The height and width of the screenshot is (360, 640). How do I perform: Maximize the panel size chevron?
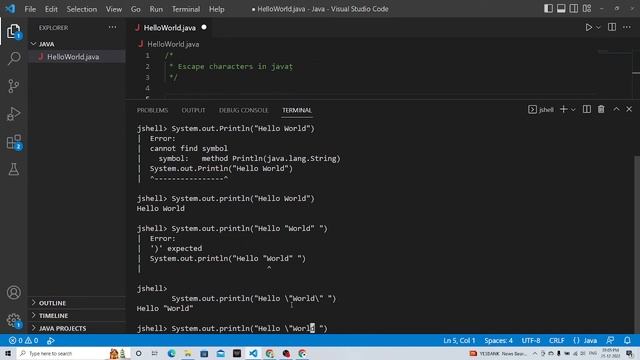pos(616,109)
